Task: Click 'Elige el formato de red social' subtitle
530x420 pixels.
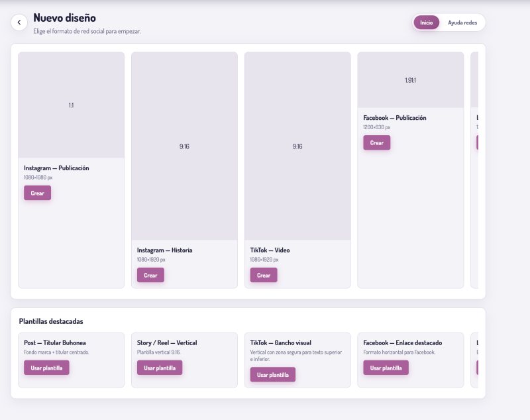Action: (87, 31)
